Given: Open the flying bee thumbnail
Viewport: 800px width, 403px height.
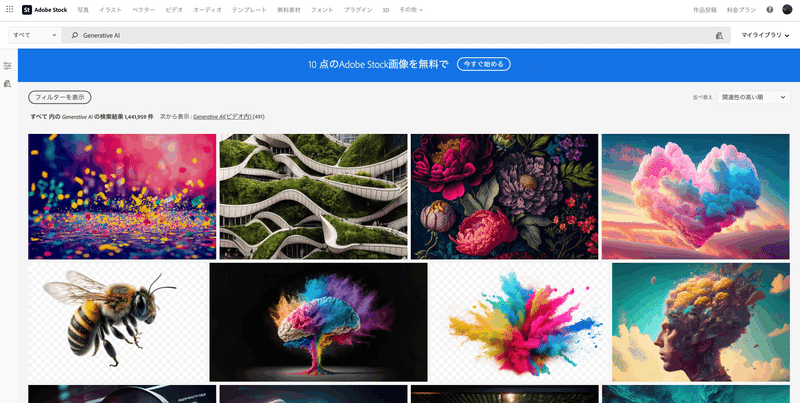Looking at the screenshot, I should 117,322.
